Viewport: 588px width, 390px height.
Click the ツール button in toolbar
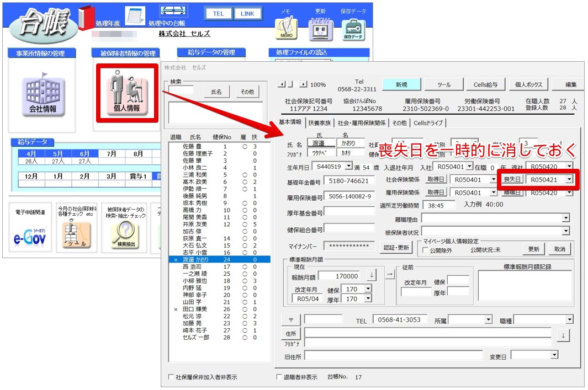(x=444, y=84)
